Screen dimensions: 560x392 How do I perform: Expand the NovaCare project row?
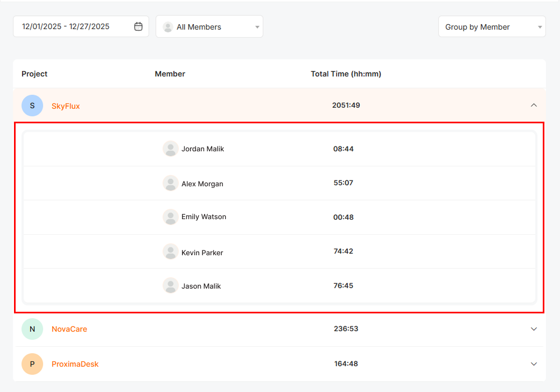534,329
